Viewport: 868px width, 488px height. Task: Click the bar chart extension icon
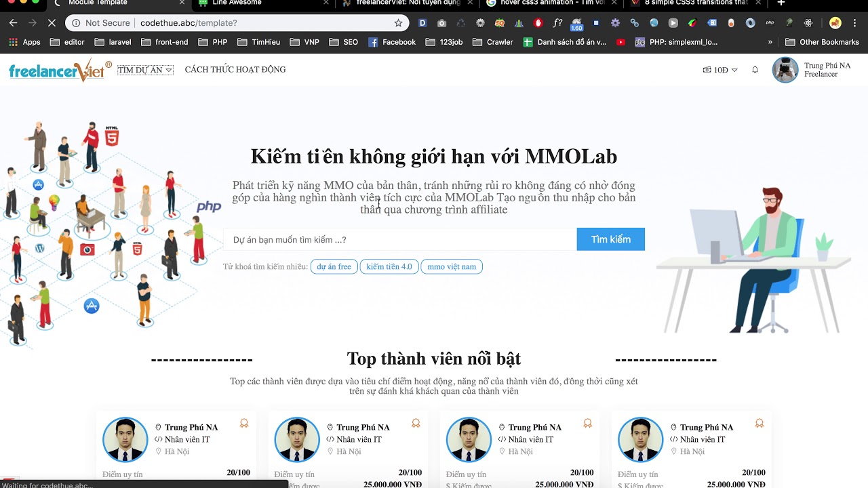point(519,23)
